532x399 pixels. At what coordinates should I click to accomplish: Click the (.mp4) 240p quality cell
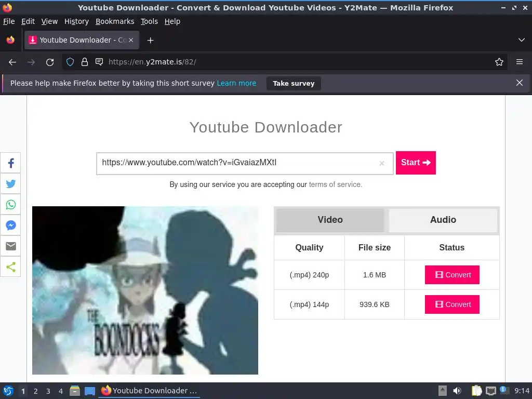coord(309,275)
